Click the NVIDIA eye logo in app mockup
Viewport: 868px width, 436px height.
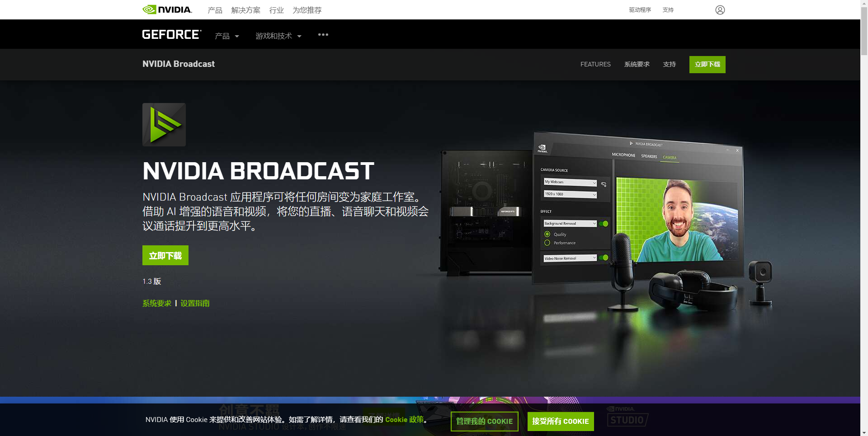pyautogui.click(x=542, y=149)
